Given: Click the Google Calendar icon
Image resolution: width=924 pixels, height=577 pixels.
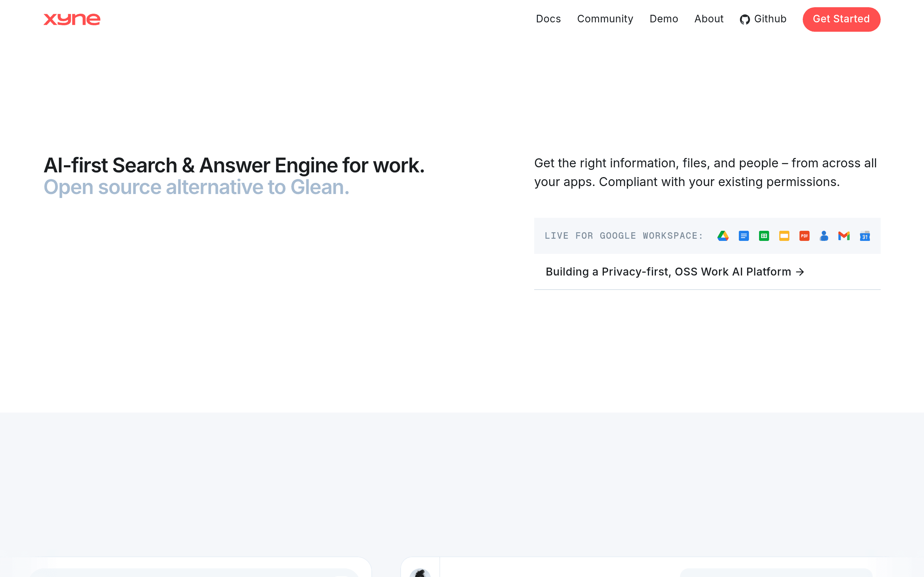Looking at the screenshot, I should pos(865,236).
